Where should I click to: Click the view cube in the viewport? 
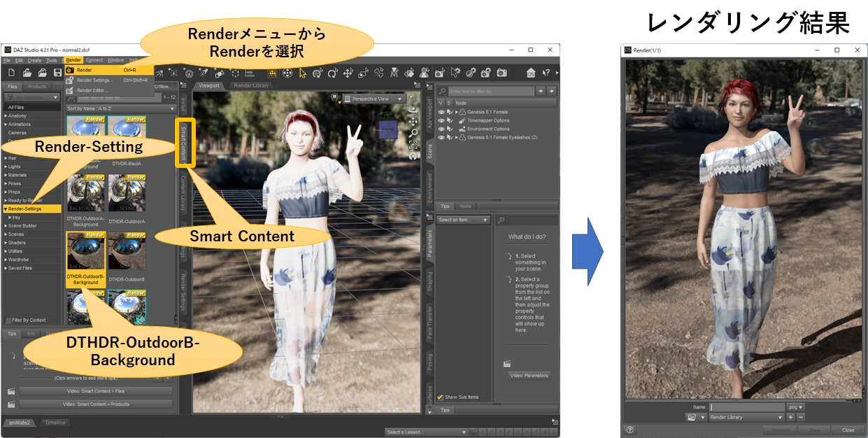[387, 129]
